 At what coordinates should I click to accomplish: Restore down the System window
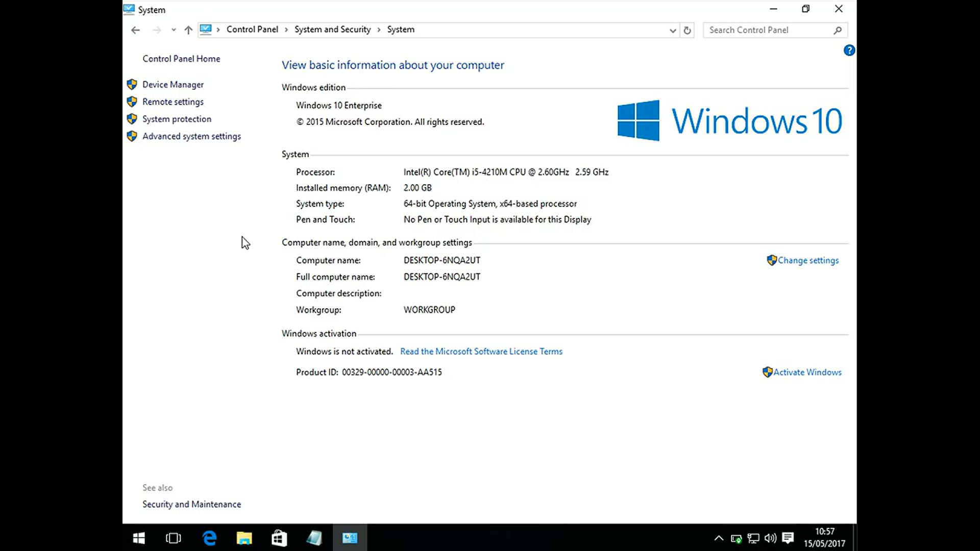(805, 9)
